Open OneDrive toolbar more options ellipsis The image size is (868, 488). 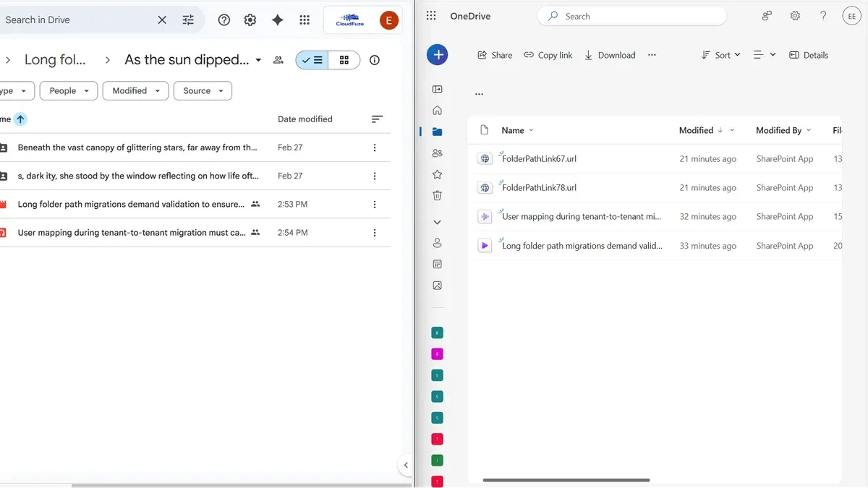click(x=652, y=55)
